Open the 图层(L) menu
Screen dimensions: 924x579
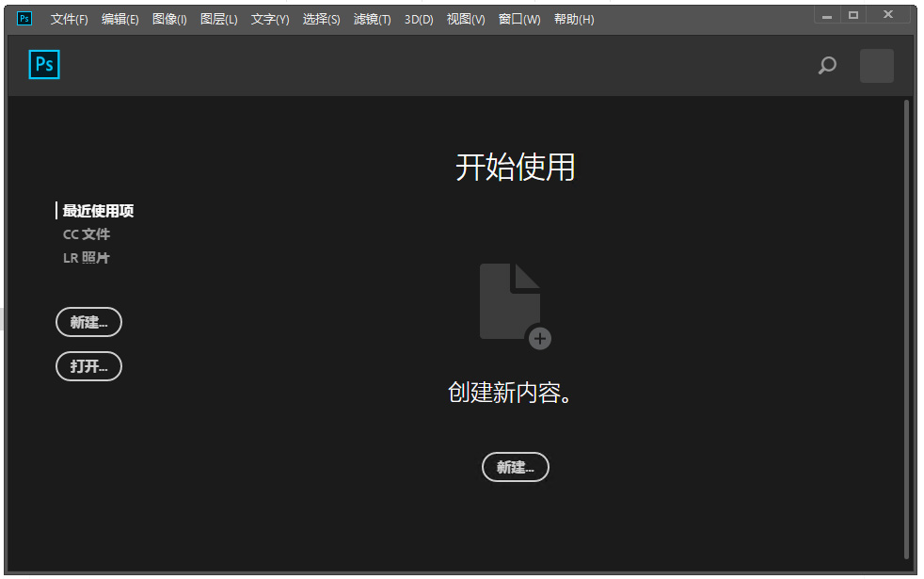(218, 19)
